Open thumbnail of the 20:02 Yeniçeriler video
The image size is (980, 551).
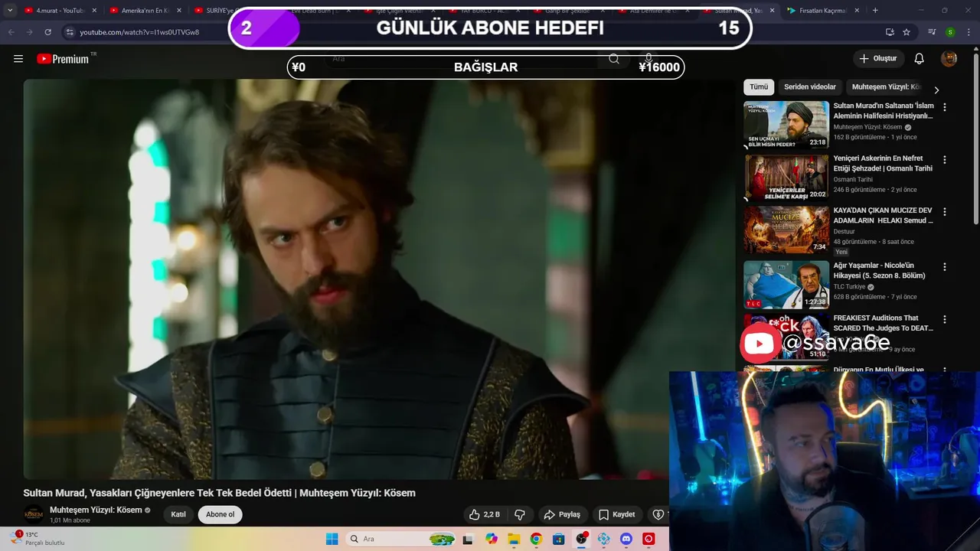click(786, 177)
